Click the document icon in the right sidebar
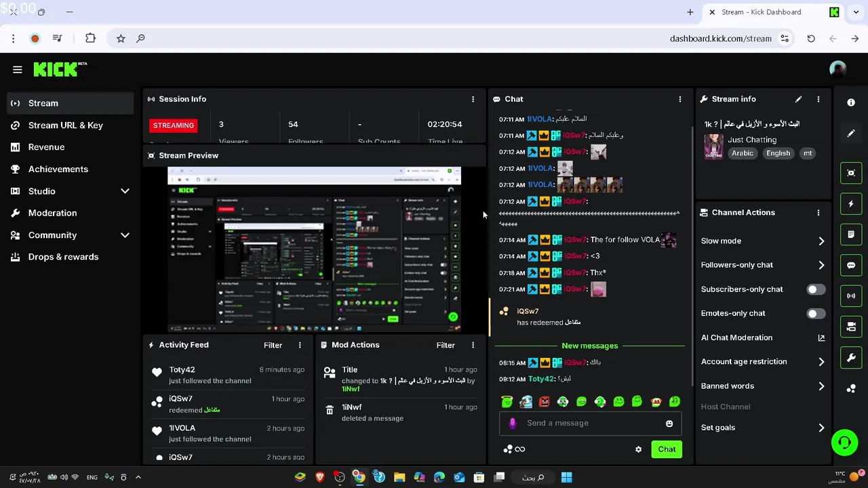 point(851,235)
